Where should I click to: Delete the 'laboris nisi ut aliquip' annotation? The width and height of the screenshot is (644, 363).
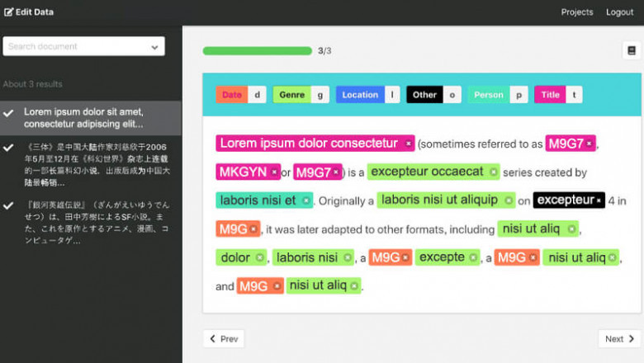pyautogui.click(x=508, y=200)
